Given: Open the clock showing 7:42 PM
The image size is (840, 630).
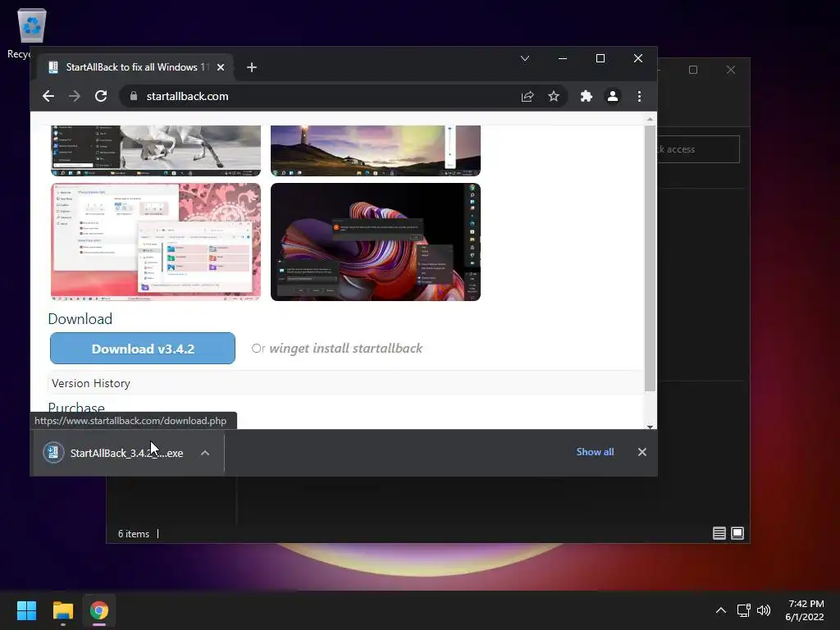Looking at the screenshot, I should point(805,610).
